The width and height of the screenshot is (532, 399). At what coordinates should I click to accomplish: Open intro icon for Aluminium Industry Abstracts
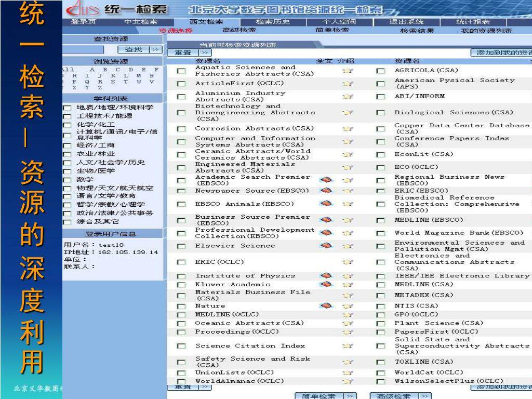(x=348, y=96)
